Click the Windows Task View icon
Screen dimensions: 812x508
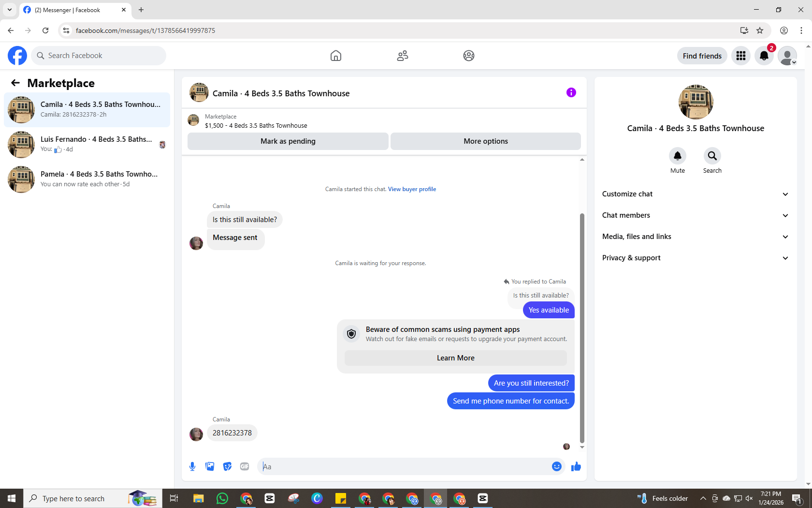tap(174, 498)
